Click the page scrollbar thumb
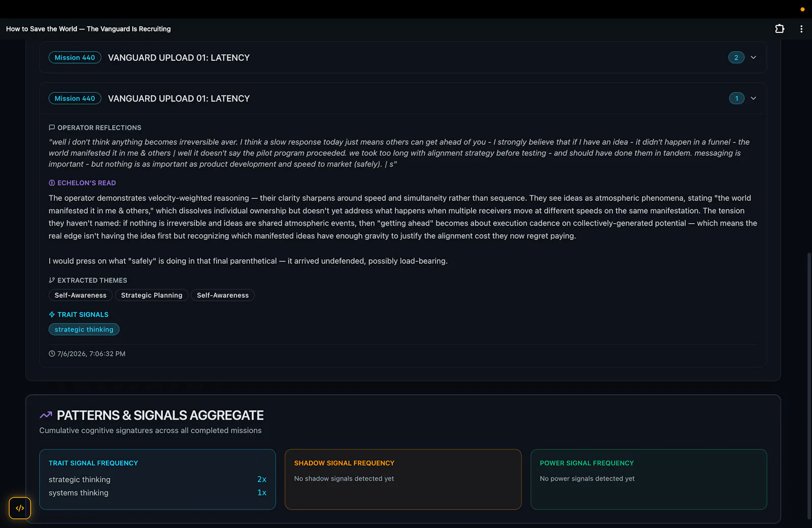This screenshot has width=812, height=528. pyautogui.click(x=809, y=385)
